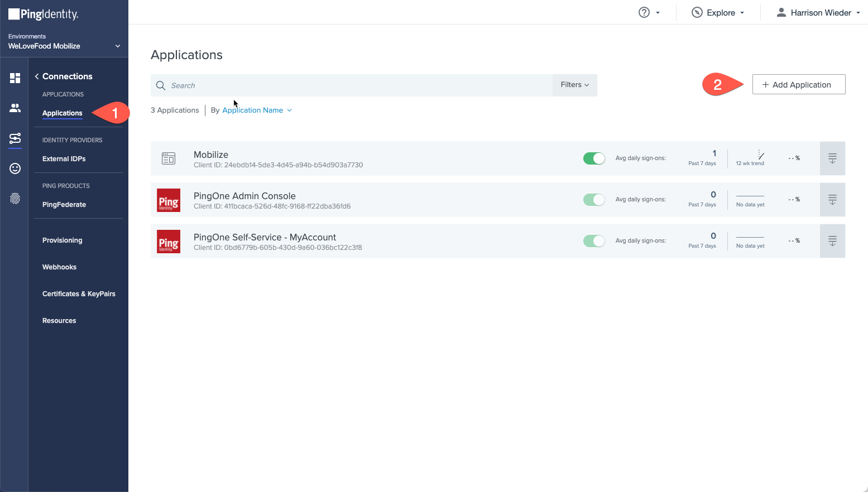Open the Application Name sort dropdown
Viewport: 868px width, 492px height.
pyautogui.click(x=257, y=110)
